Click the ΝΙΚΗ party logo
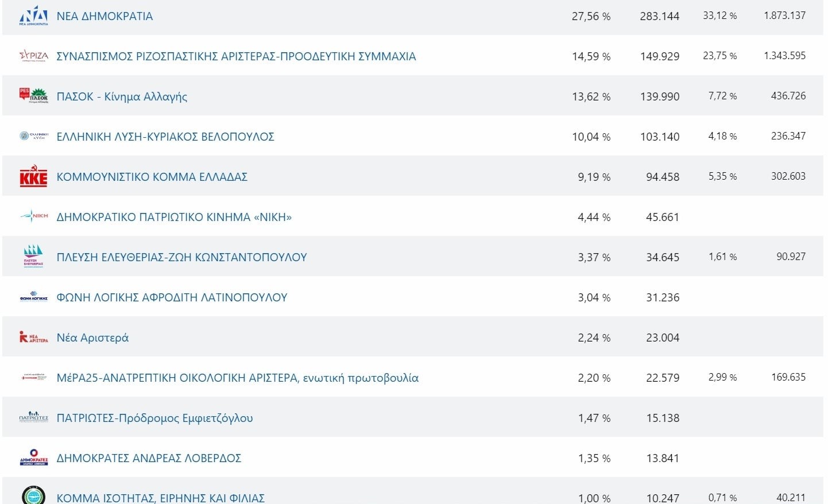This screenshot has height=504, width=828. (x=33, y=216)
